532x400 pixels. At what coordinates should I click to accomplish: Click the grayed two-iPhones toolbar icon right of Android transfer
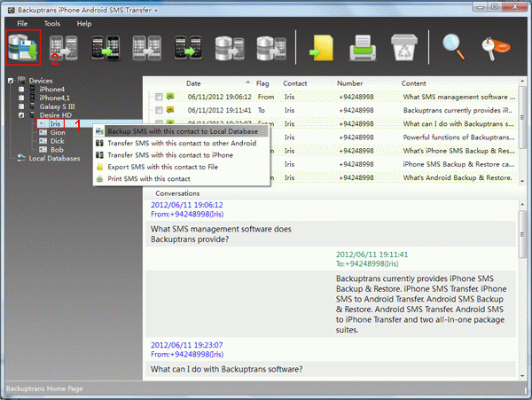[146, 48]
